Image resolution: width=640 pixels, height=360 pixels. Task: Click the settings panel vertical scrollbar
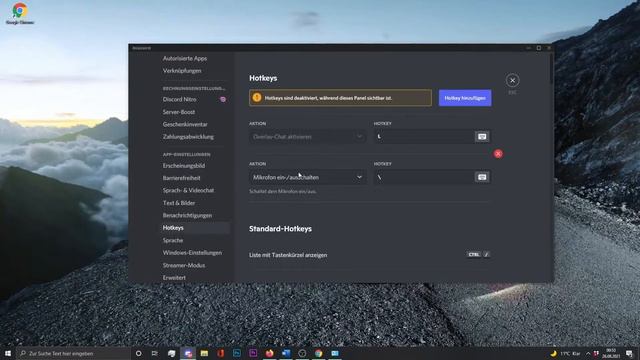point(552,69)
